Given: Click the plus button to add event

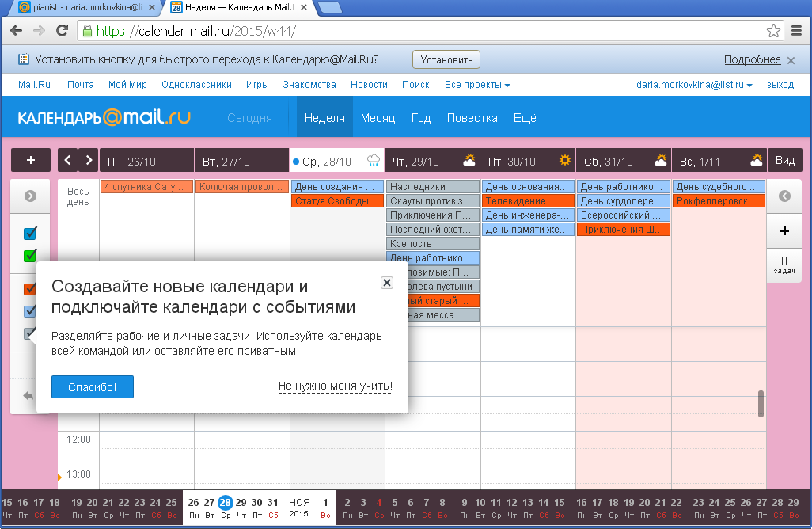Looking at the screenshot, I should (x=31, y=160).
